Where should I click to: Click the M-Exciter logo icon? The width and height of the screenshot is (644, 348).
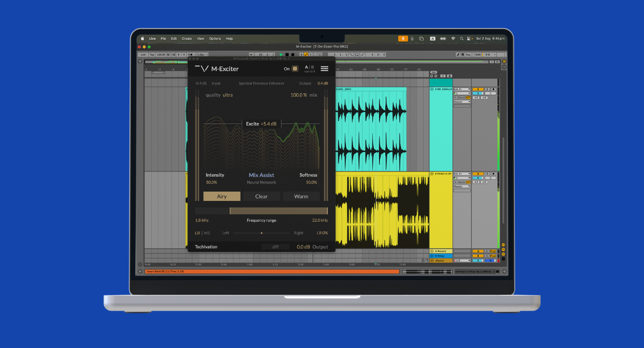coord(202,68)
